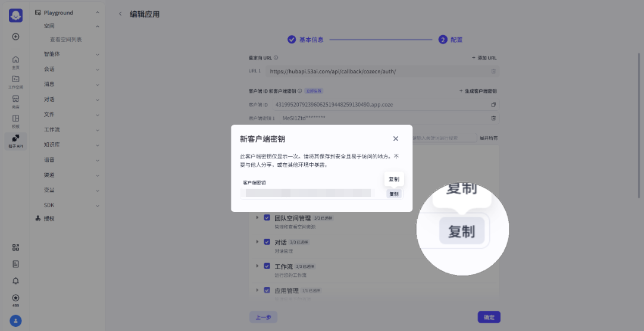Delete 客户端密钥 1 with trash icon
Screen dimensions: 644x331
tap(493, 118)
